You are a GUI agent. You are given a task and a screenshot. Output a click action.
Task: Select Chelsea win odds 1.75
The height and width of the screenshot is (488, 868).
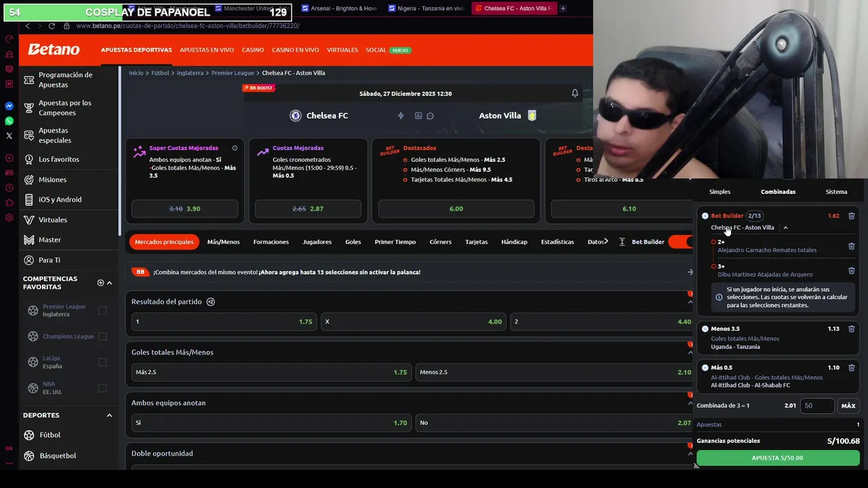(222, 321)
